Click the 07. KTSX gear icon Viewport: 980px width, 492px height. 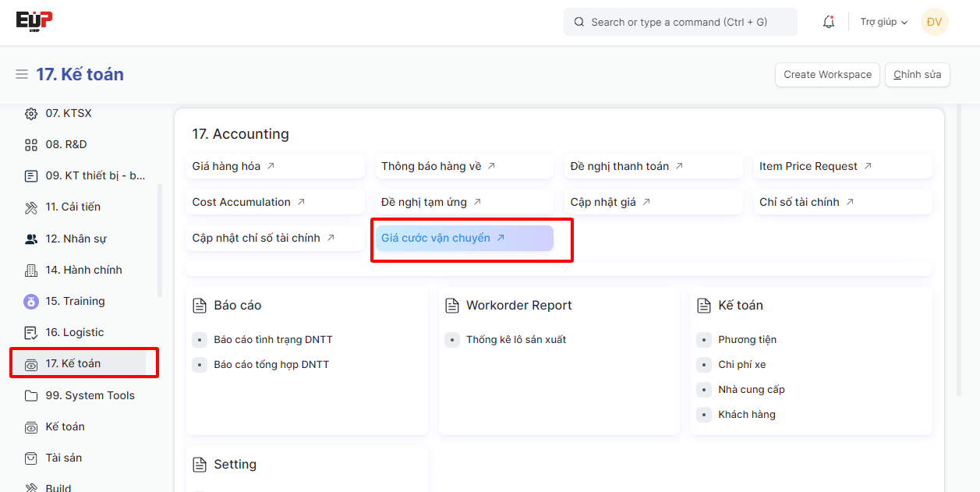(31, 114)
